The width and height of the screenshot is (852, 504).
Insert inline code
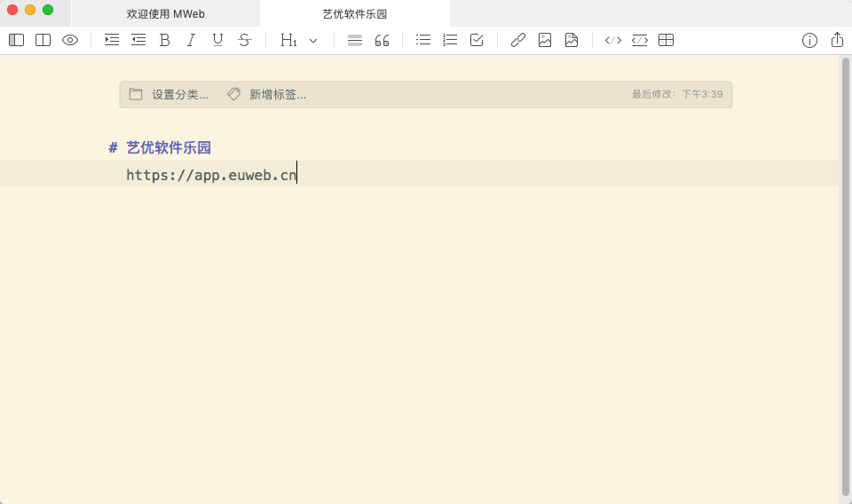[x=613, y=40]
